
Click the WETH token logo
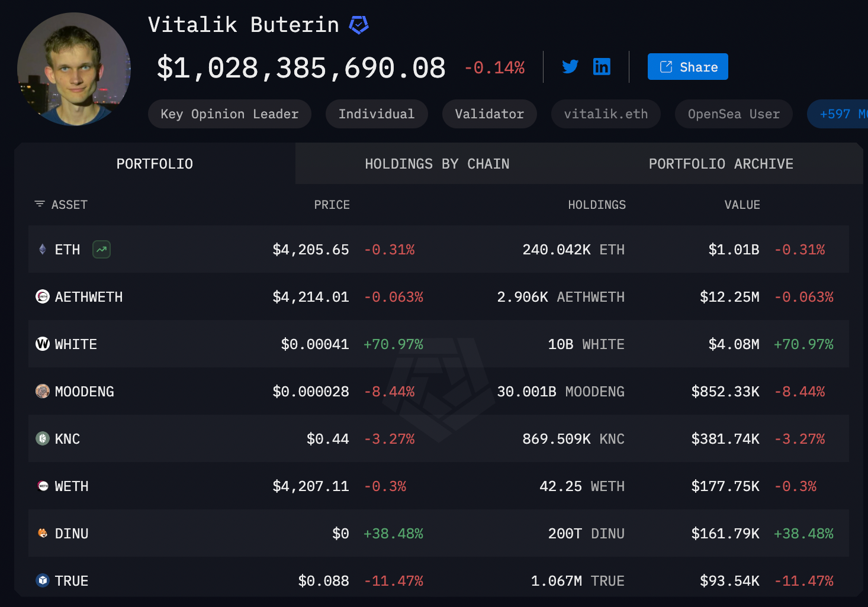[42, 486]
